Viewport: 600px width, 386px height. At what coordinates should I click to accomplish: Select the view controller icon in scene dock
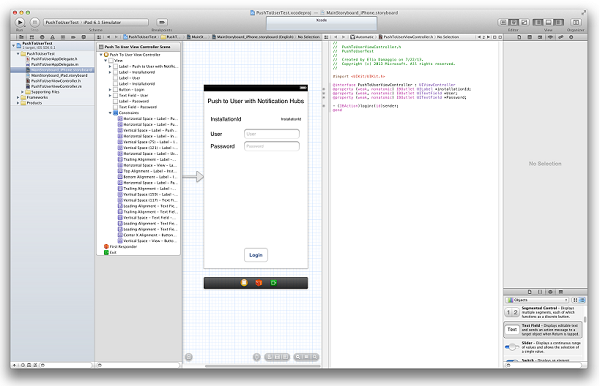click(244, 283)
